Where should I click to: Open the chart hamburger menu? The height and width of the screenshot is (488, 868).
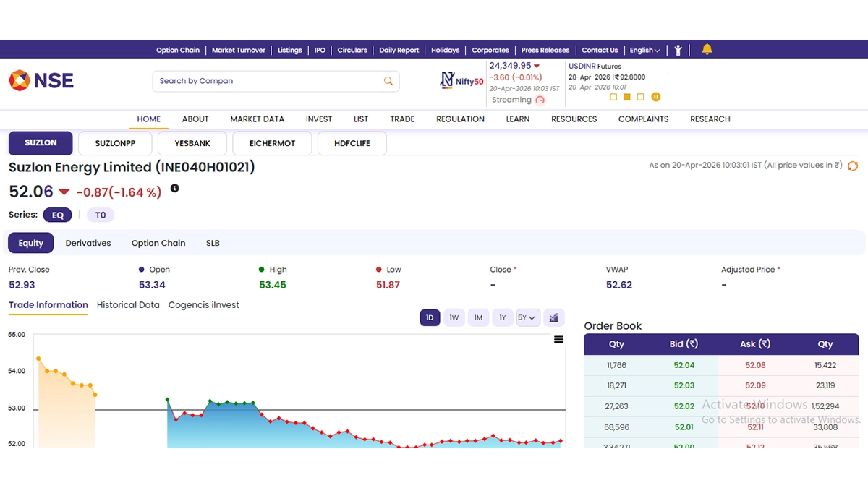pyautogui.click(x=558, y=339)
